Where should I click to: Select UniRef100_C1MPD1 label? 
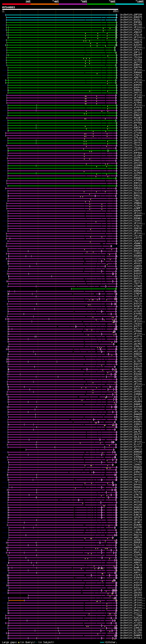pos(131,254)
